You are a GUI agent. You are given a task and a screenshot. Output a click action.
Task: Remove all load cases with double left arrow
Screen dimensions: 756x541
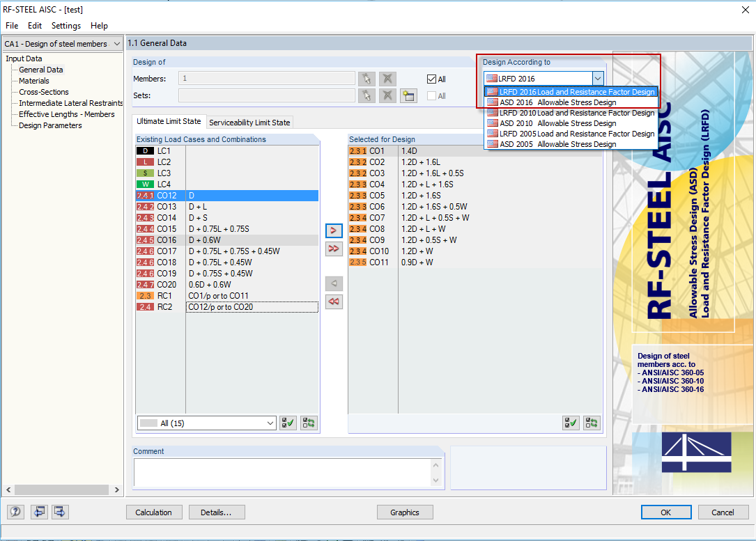pos(334,301)
